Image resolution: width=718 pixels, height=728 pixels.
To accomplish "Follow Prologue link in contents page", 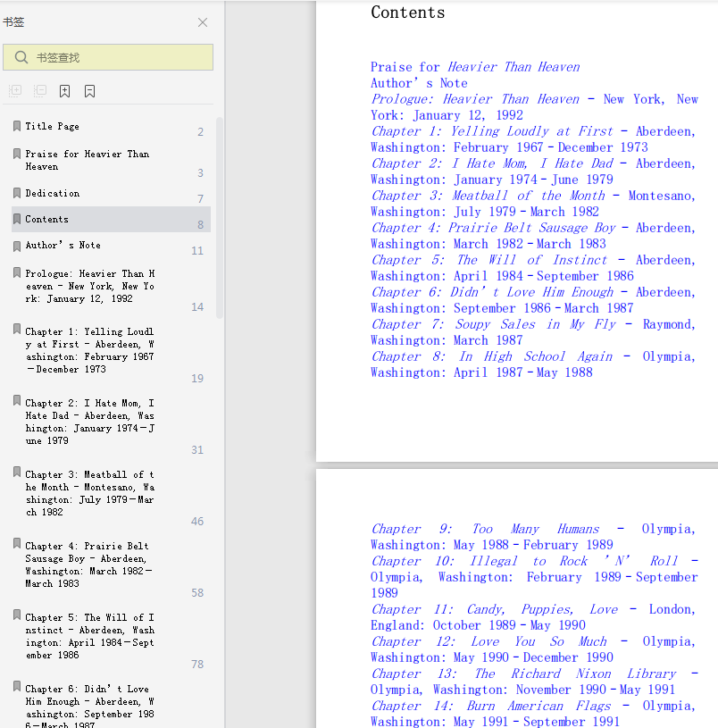I will 534,107.
